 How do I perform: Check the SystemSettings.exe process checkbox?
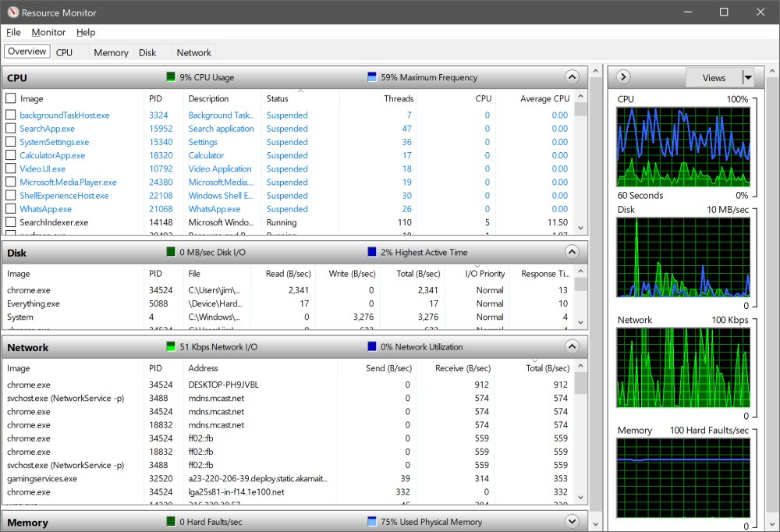tap(11, 141)
